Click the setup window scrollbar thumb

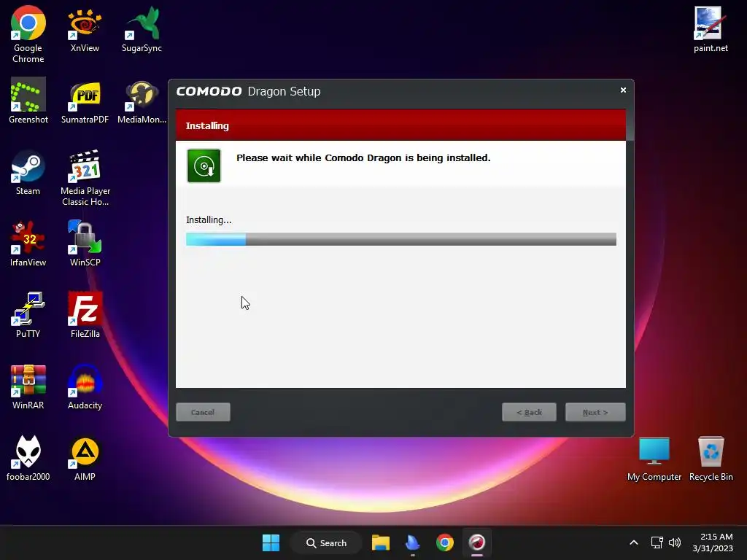pos(630,125)
